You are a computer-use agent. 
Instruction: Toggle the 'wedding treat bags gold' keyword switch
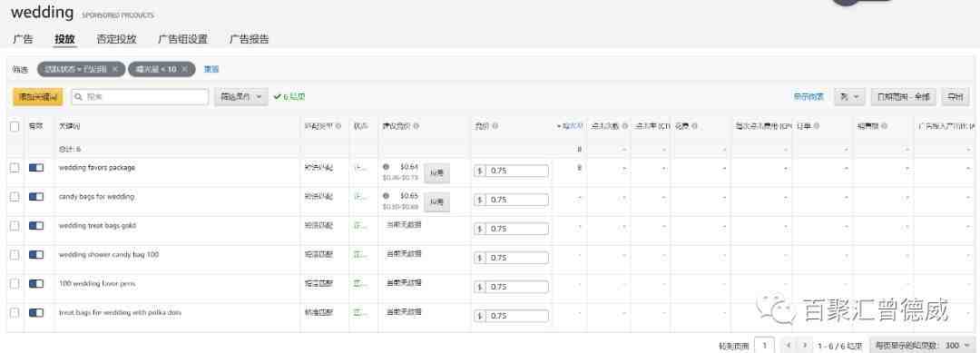click(x=36, y=226)
